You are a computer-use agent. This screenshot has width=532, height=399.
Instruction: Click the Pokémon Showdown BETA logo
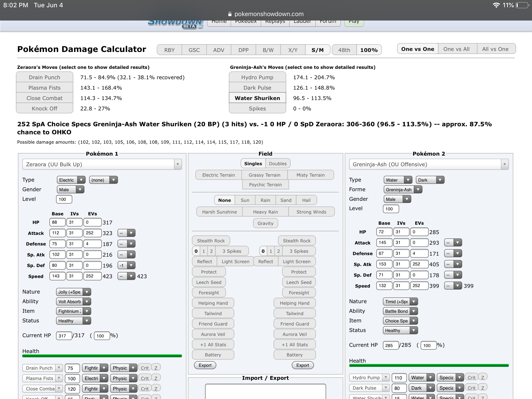click(176, 25)
